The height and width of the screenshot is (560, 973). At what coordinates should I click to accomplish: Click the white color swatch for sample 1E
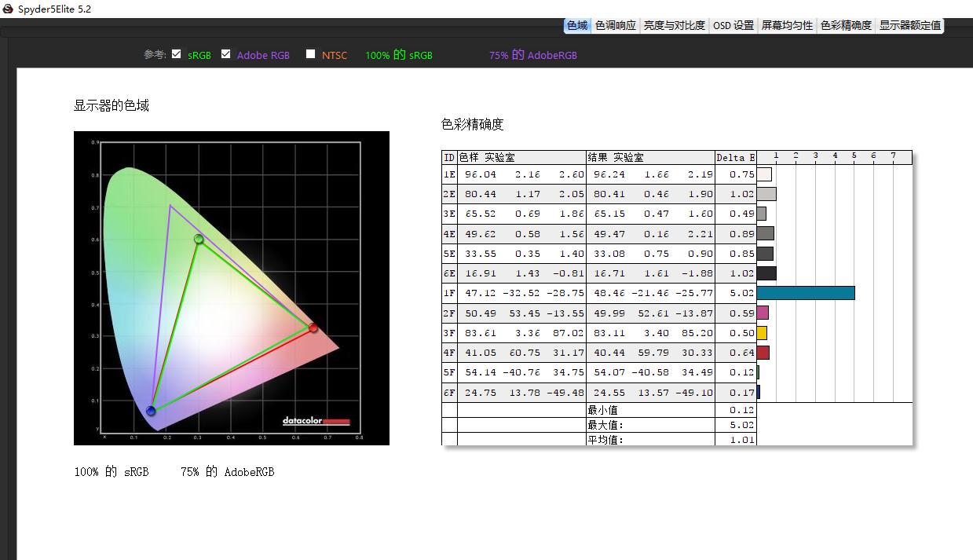point(763,174)
